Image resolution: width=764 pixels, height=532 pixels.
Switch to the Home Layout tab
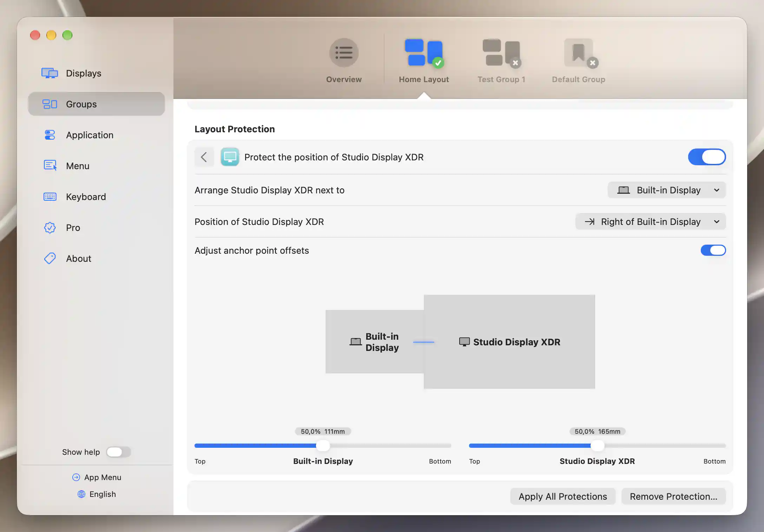pos(424,61)
